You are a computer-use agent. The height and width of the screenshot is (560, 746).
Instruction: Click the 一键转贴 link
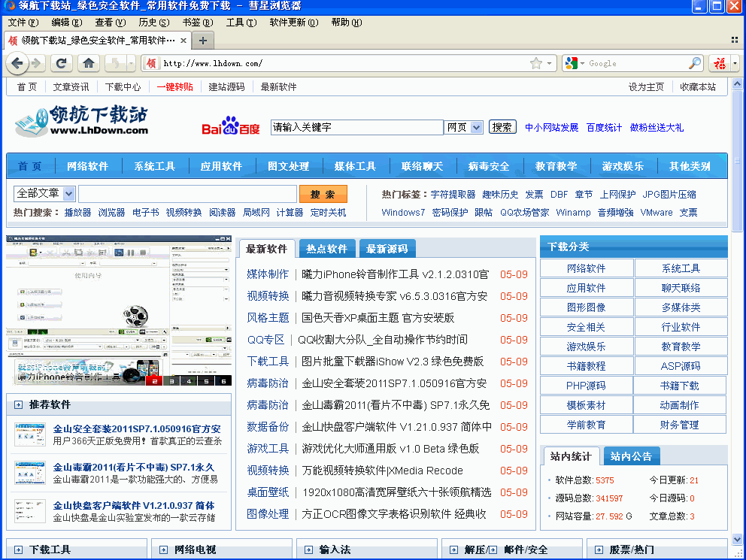click(175, 86)
